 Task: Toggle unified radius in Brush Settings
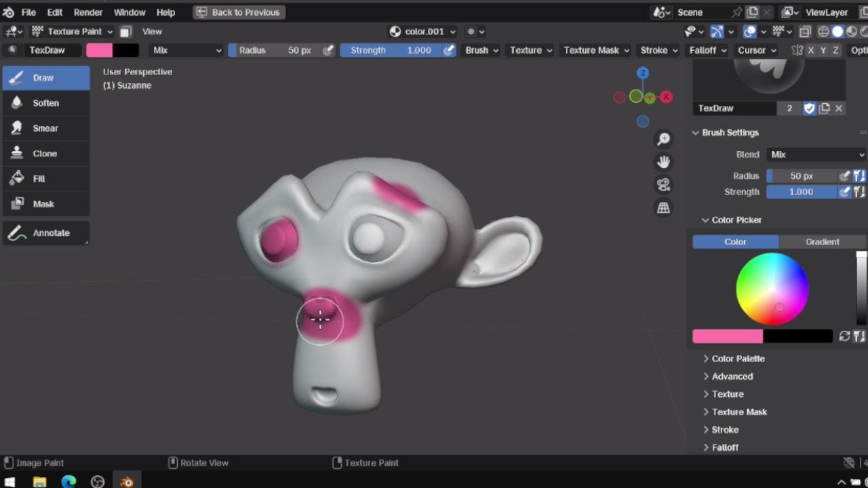(x=859, y=176)
